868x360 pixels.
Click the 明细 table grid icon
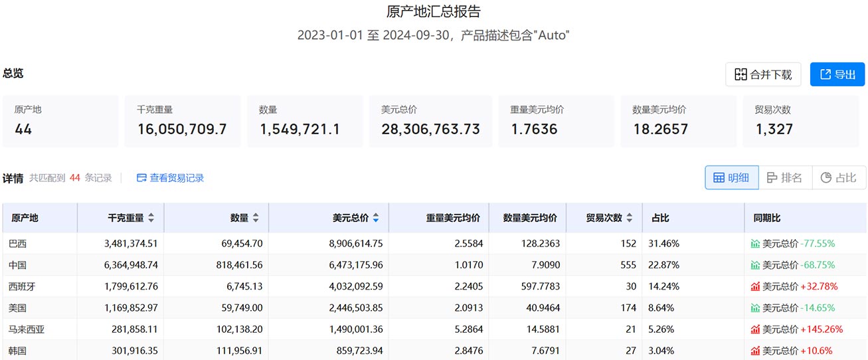pyautogui.click(x=719, y=178)
